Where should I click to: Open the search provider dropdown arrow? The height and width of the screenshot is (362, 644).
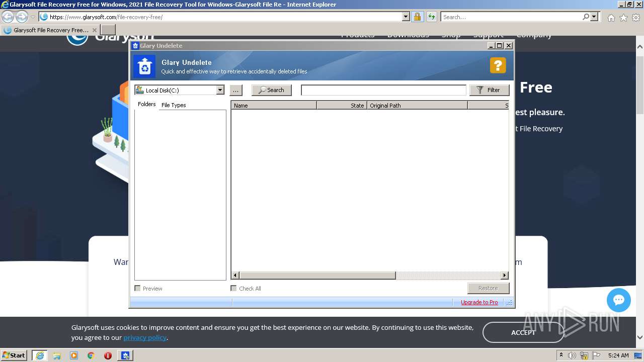pos(594,17)
